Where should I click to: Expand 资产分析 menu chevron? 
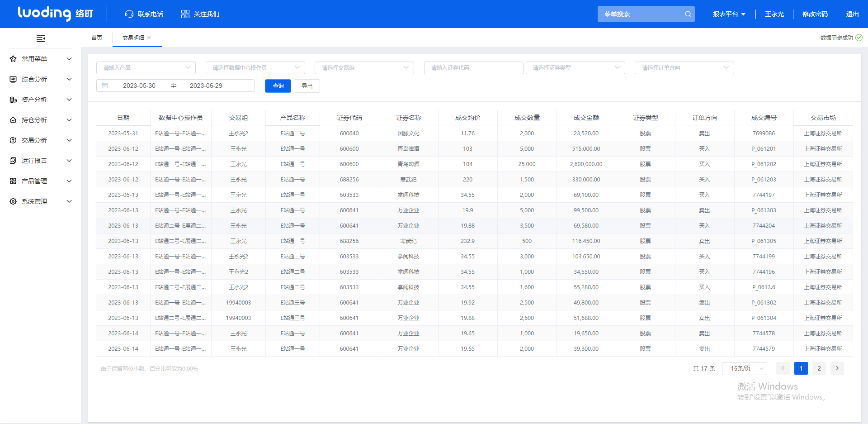click(69, 100)
